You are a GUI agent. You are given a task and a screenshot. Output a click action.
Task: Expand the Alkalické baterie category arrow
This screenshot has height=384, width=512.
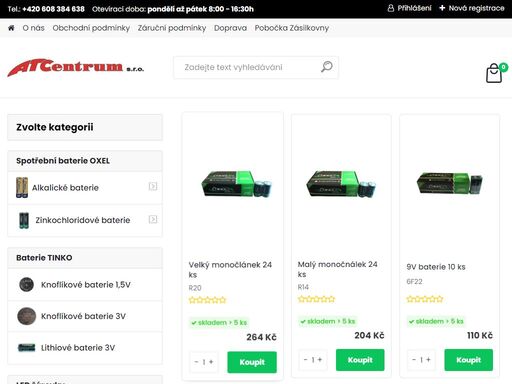click(x=153, y=186)
